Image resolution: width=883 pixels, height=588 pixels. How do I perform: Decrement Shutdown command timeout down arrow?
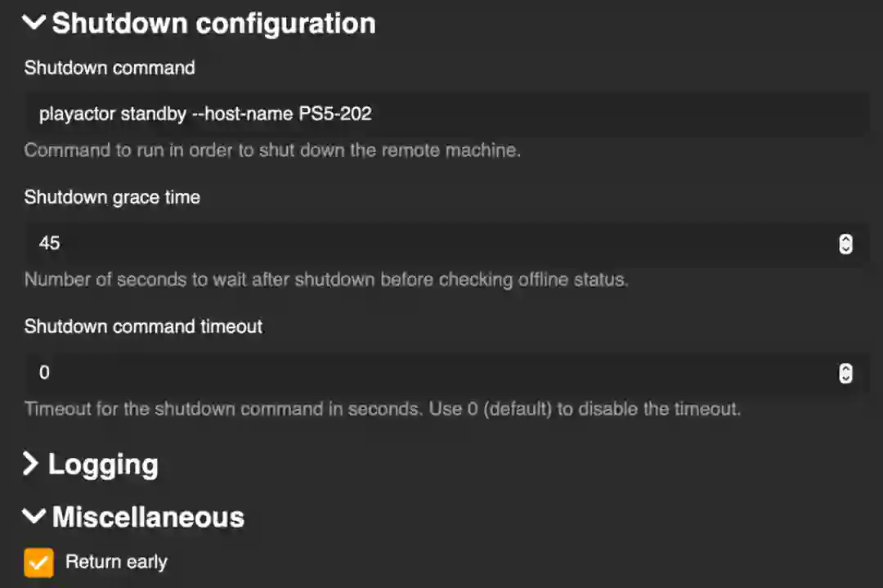(x=846, y=377)
